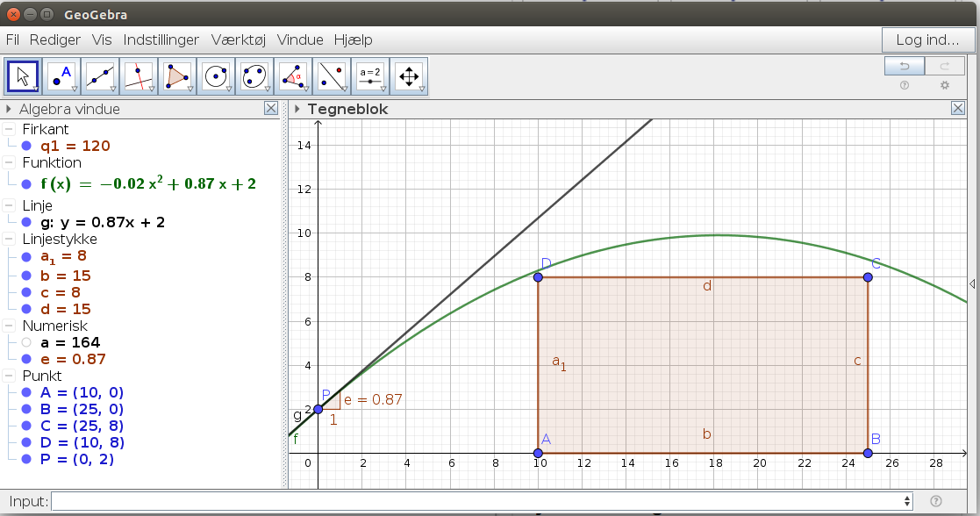Viewport: 980px width, 516px height.
Task: Close the Algebra vindue panel
Action: 270,108
